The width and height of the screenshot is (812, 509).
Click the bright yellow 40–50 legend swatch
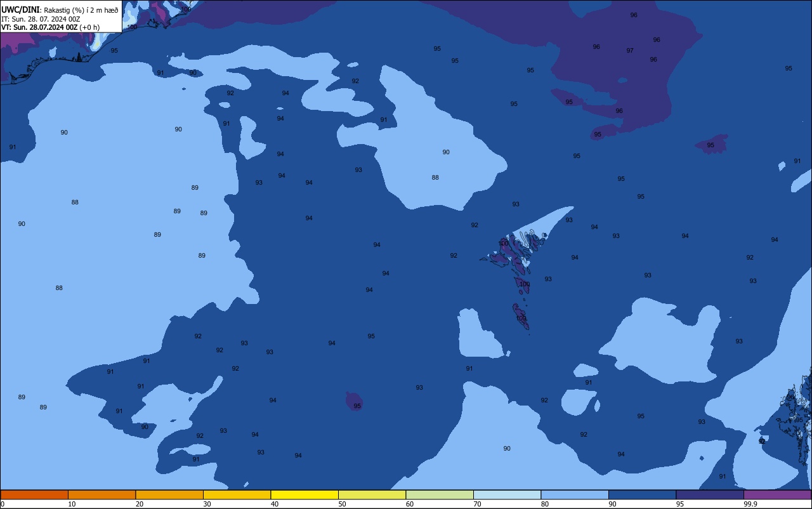pos(304,494)
